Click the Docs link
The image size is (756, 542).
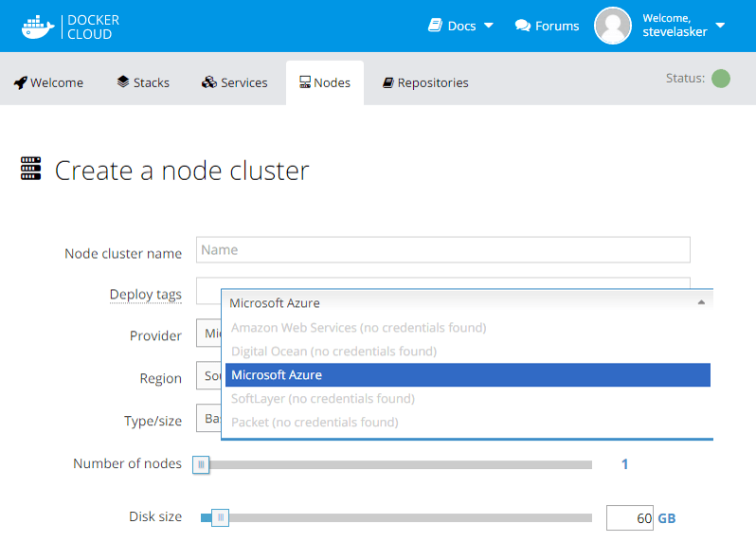tap(461, 26)
